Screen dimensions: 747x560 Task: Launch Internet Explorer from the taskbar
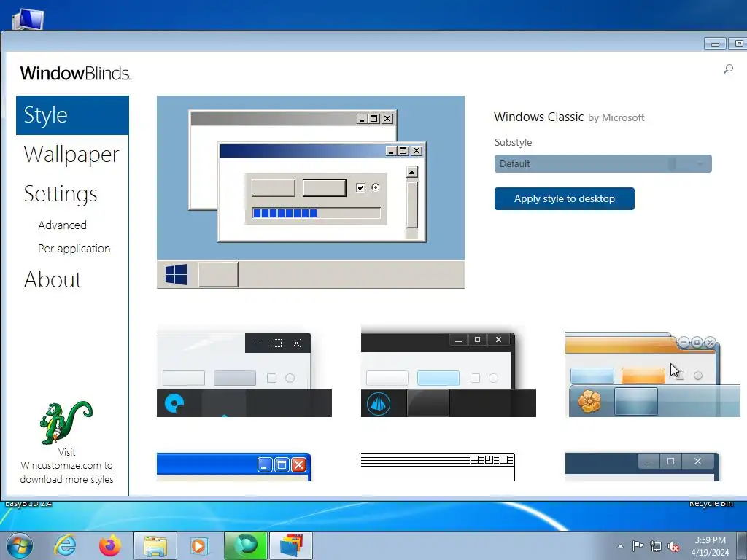[65, 545]
